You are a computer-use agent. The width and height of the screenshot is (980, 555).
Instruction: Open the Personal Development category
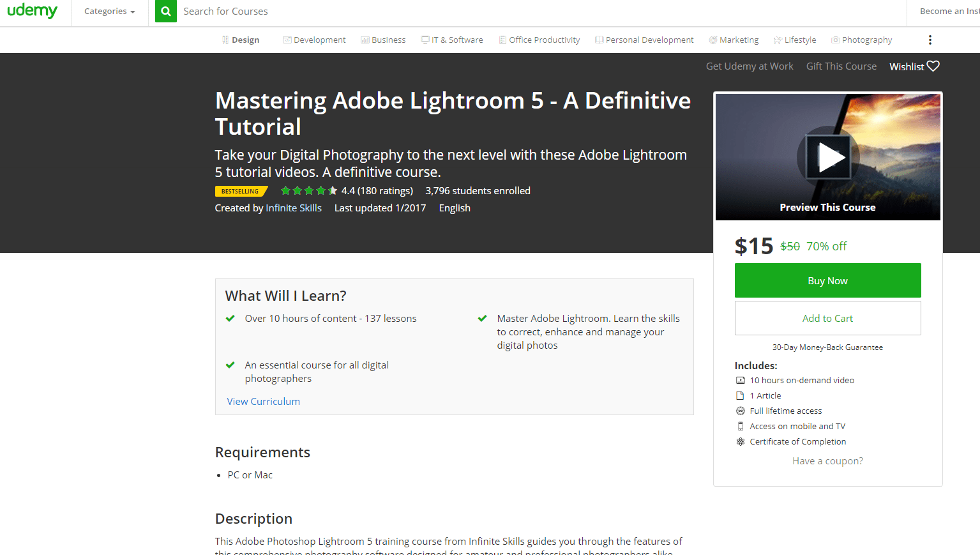point(644,40)
